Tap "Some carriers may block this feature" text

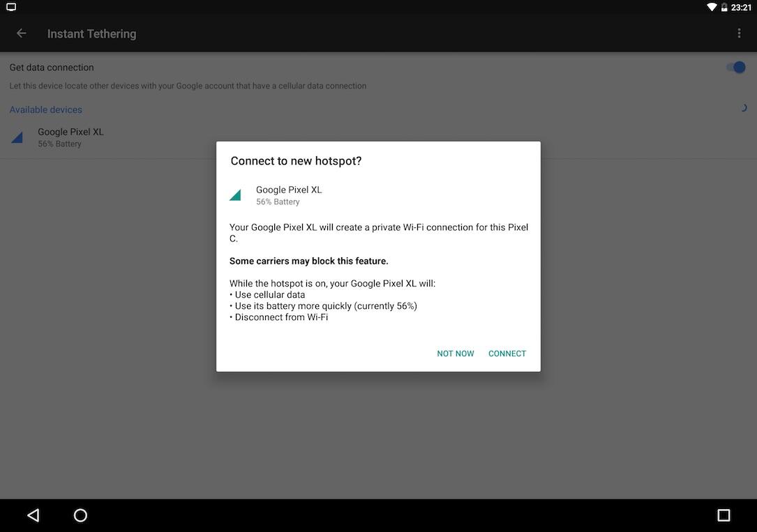click(308, 261)
